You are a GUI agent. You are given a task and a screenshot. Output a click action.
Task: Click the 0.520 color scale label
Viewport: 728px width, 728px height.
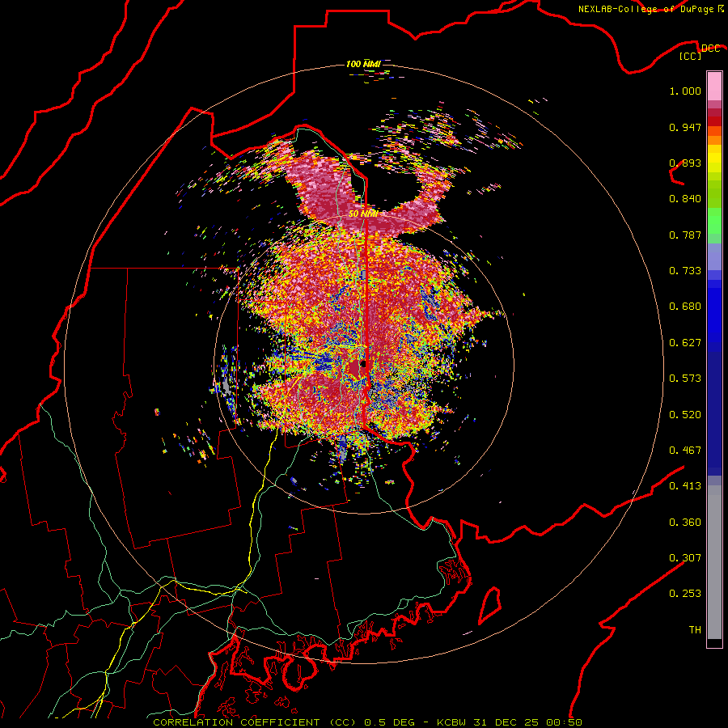point(685,415)
